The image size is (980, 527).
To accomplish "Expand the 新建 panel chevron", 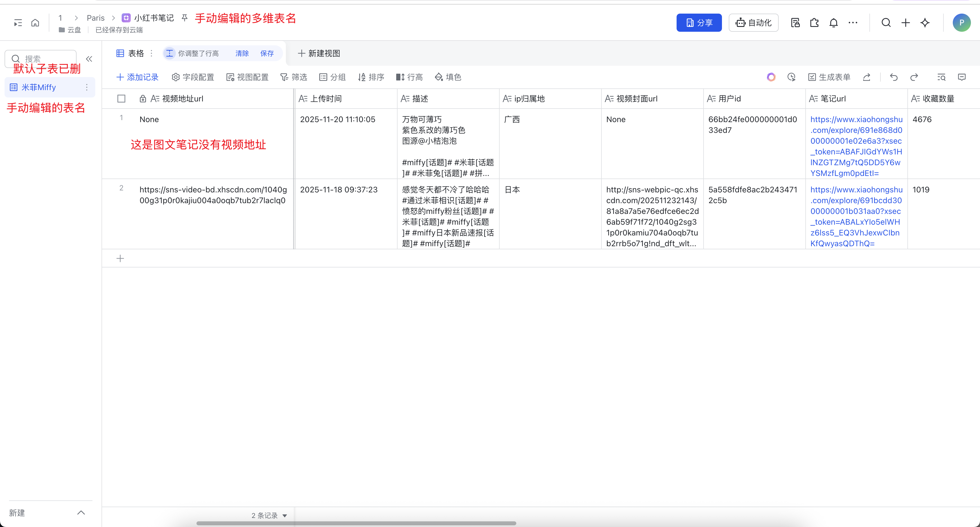I will (81, 513).
